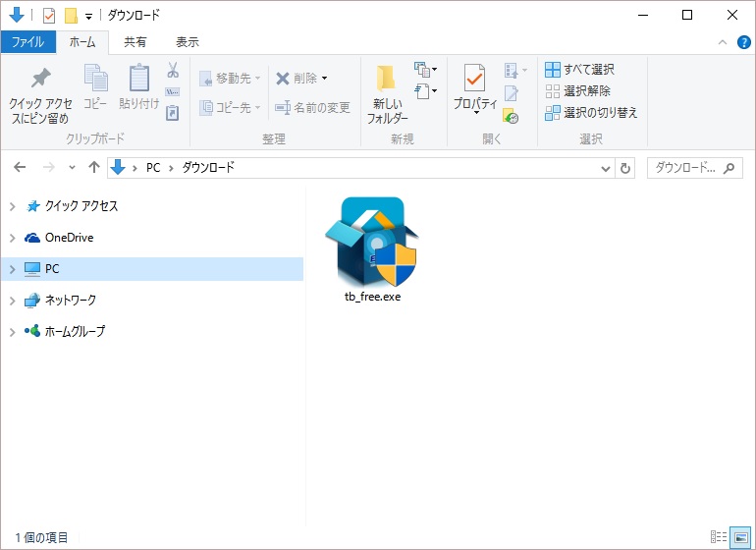
Task: Select the tb_free.exe file icon
Action: 372,242
